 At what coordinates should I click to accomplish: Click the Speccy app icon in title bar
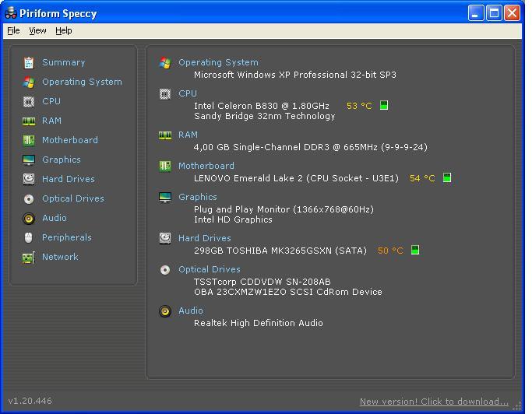point(11,13)
